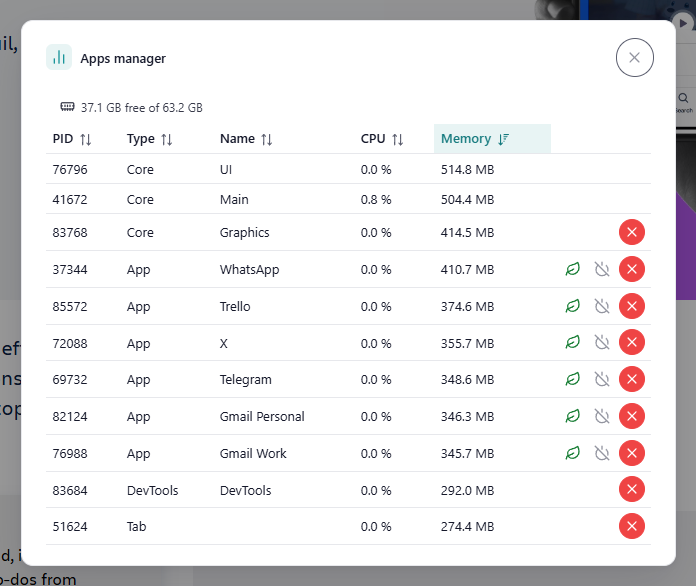Click the Apps manager title
Image resolution: width=696 pixels, height=586 pixels.
tap(123, 58)
